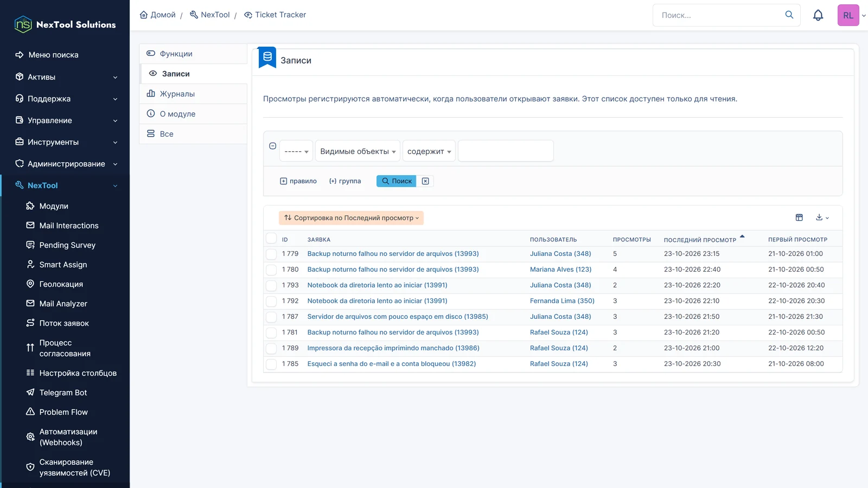Collapse the search criteria minus icon
The image size is (868, 488).
(x=273, y=146)
